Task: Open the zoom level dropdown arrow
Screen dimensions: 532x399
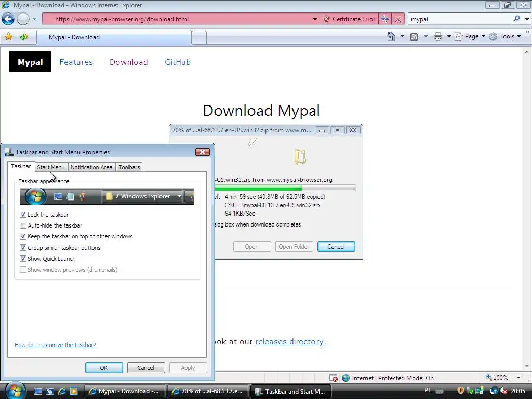Action: pyautogui.click(x=518, y=378)
